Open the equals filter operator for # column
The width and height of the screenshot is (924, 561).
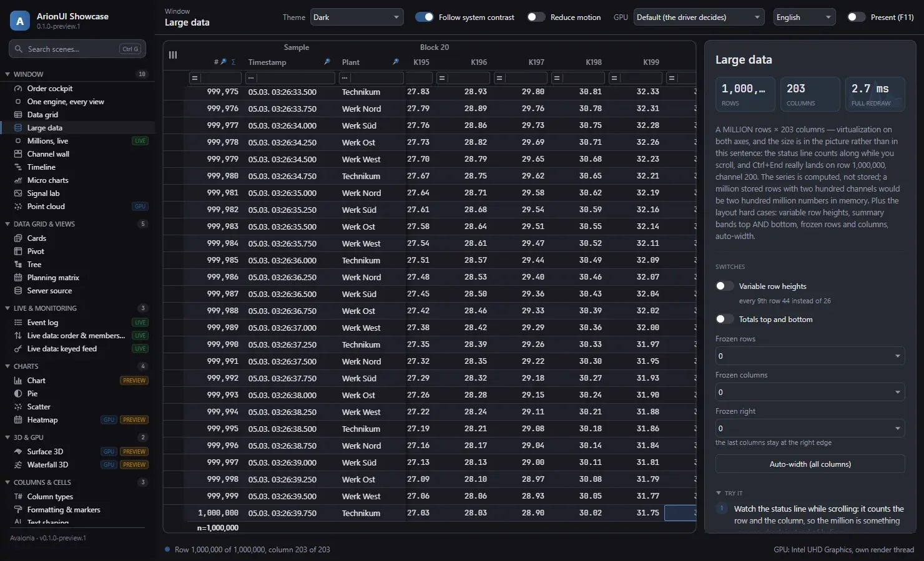pos(195,78)
